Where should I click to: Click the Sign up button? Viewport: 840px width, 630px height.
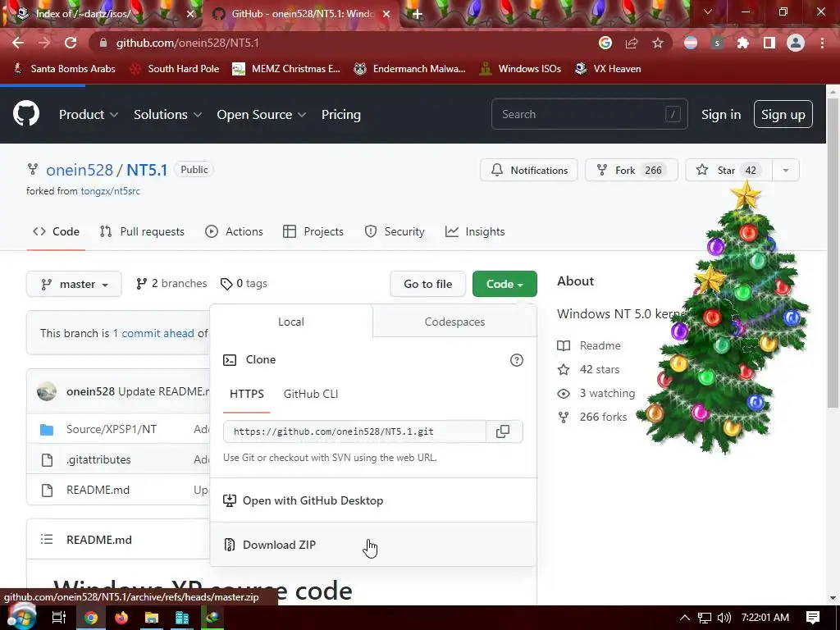pos(783,114)
